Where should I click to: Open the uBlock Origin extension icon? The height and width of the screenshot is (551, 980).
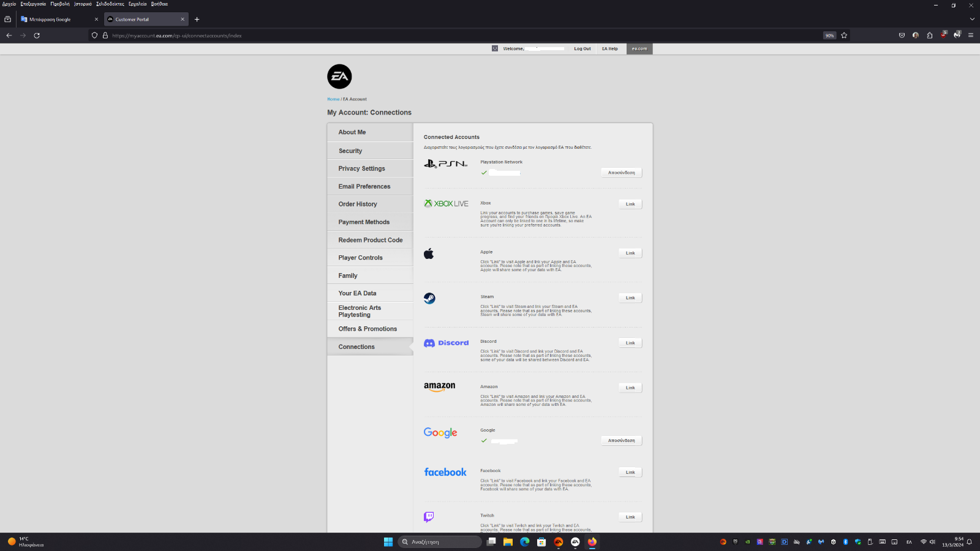pyautogui.click(x=943, y=35)
